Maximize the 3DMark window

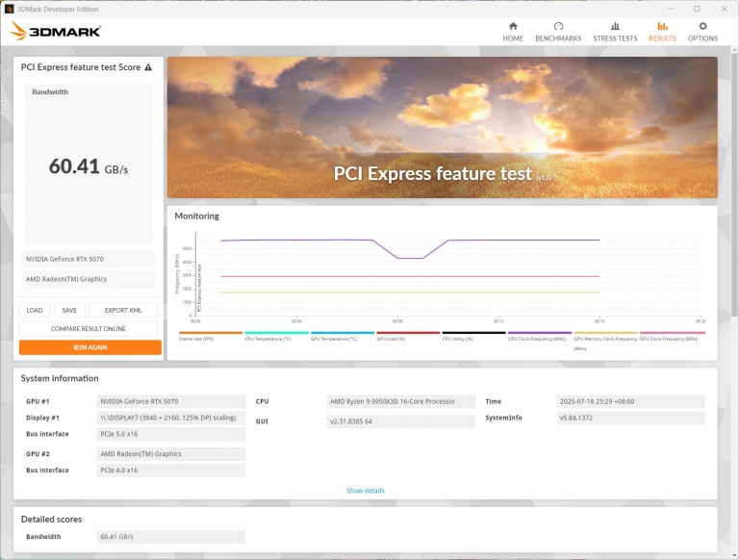(x=697, y=9)
